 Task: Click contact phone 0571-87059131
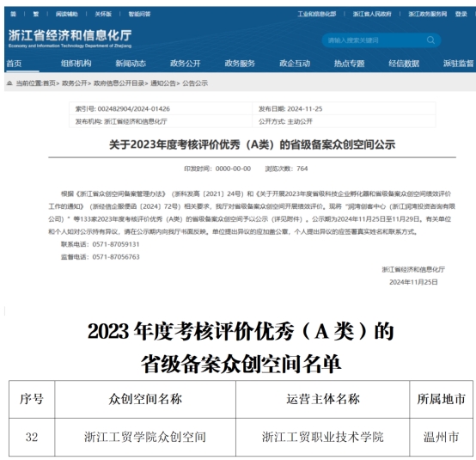coord(116,244)
